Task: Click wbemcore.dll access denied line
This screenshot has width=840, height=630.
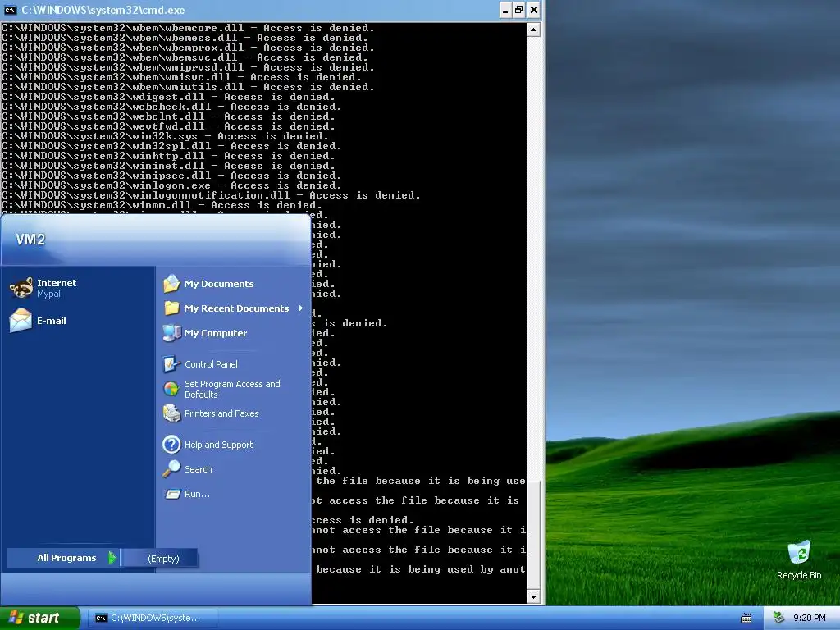Action: coord(188,28)
